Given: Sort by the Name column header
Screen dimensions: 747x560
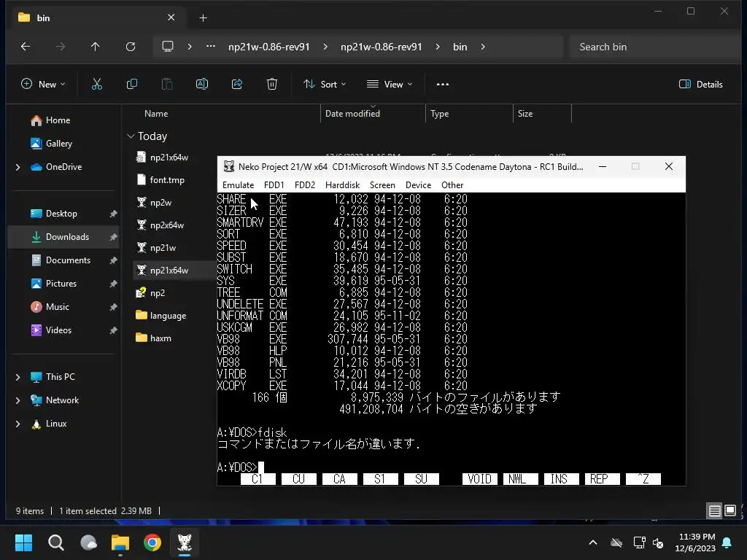Looking at the screenshot, I should (x=156, y=114).
